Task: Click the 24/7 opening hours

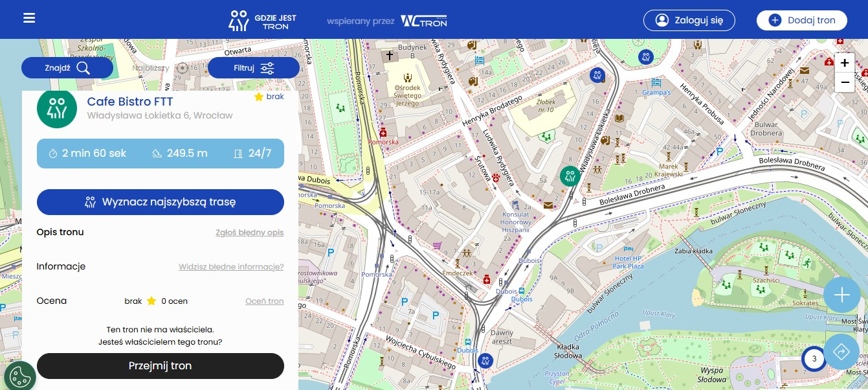Action: tap(252, 154)
